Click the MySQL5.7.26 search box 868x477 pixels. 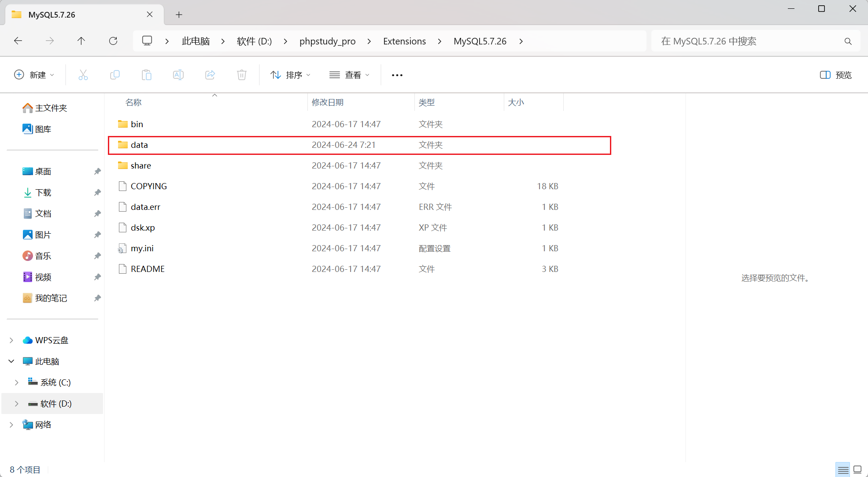[x=749, y=41]
